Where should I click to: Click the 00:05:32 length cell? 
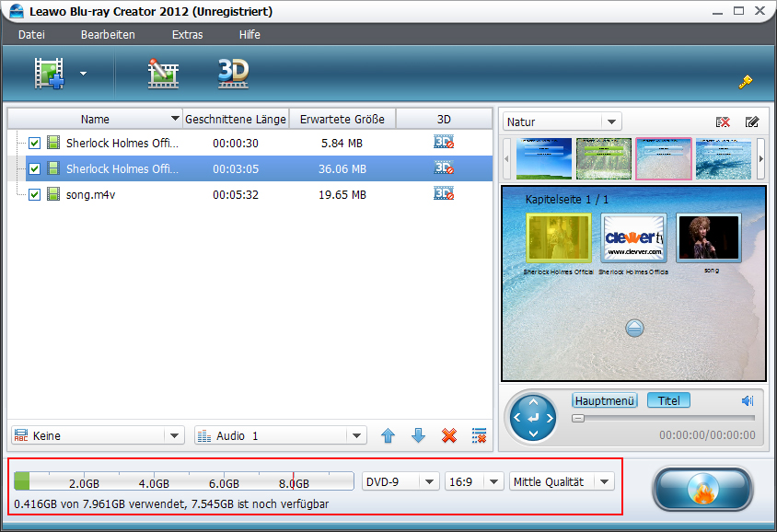[236, 195]
